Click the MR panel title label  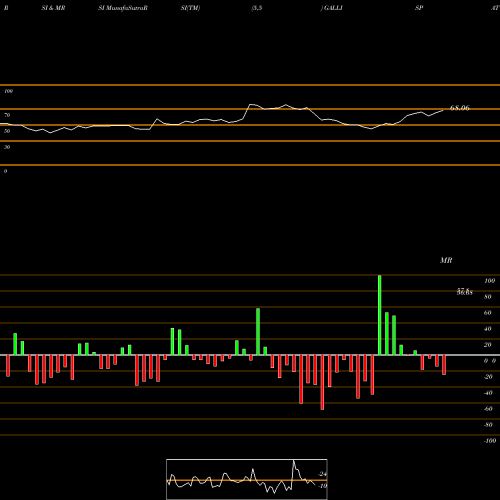(x=446, y=260)
